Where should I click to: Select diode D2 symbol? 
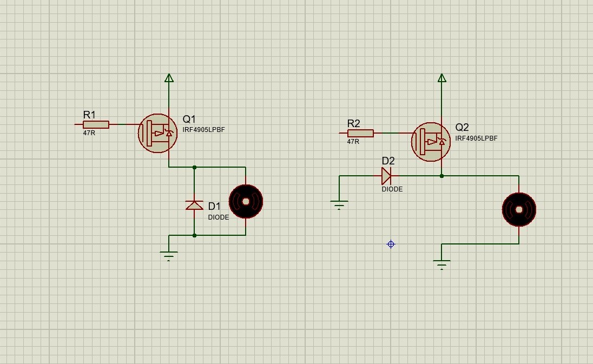click(386, 176)
